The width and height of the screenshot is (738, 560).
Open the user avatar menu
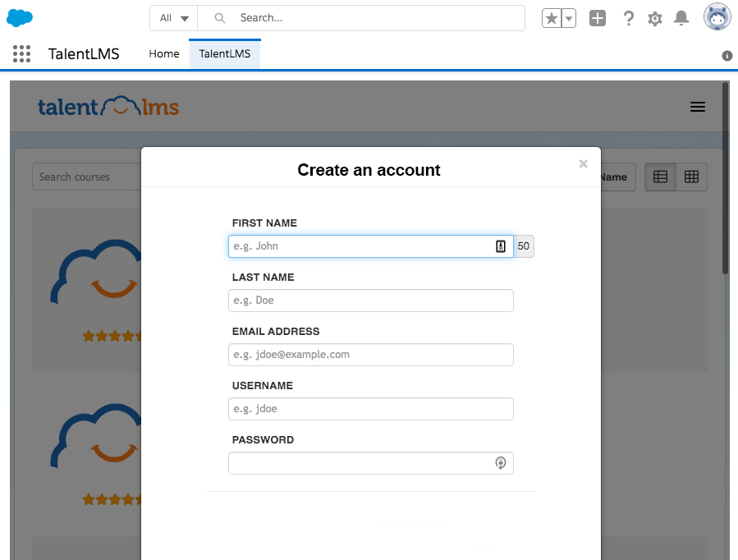pyautogui.click(x=717, y=16)
